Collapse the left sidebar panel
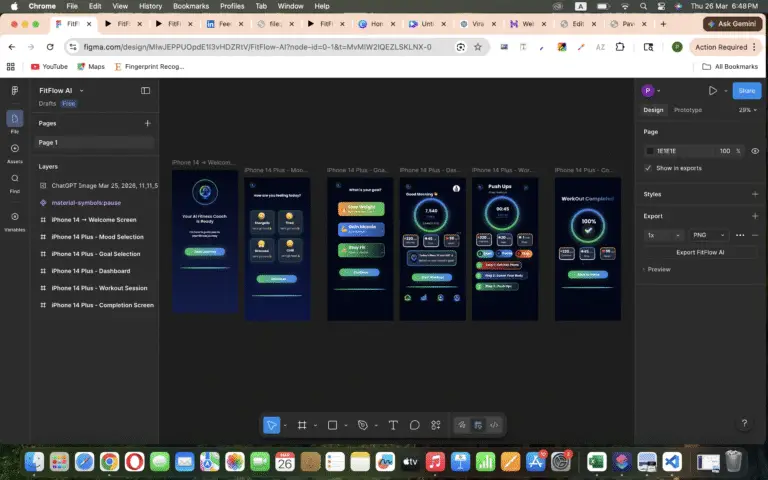The width and height of the screenshot is (768, 480). pyautogui.click(x=145, y=90)
